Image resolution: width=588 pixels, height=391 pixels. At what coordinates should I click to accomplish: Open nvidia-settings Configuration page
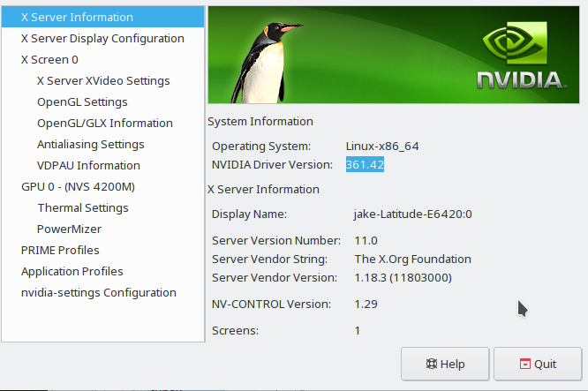tap(99, 293)
